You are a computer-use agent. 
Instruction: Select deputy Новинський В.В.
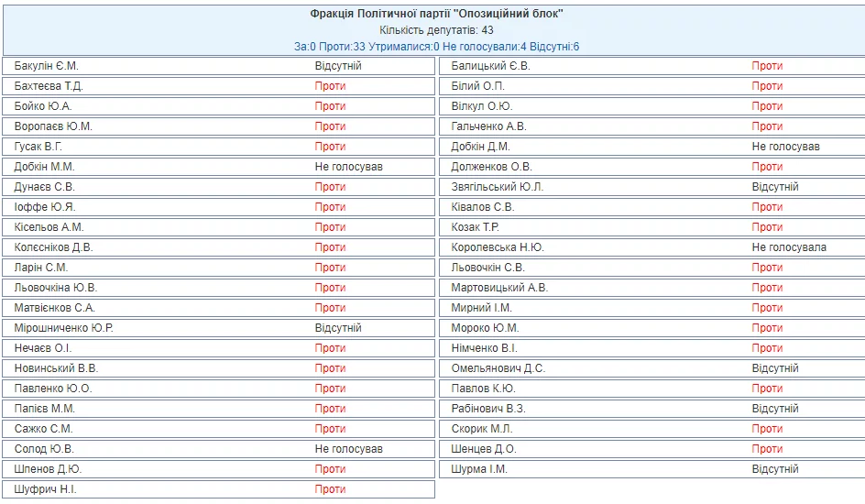coord(56,368)
